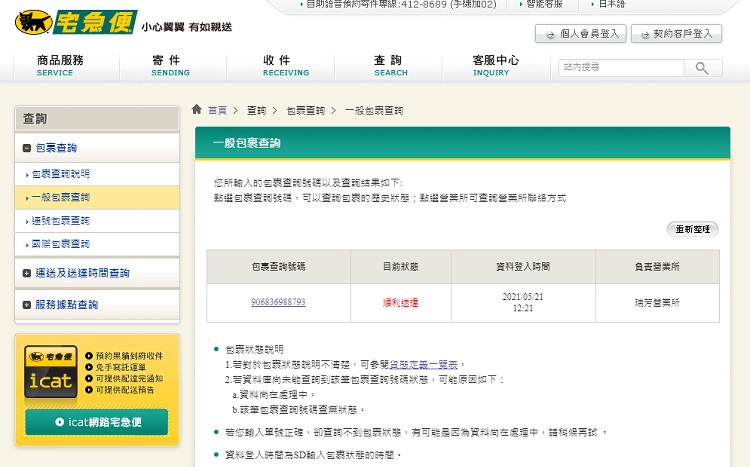The image size is (750, 467).
Task: Click the 智能客服 top link
Action: [544, 4]
